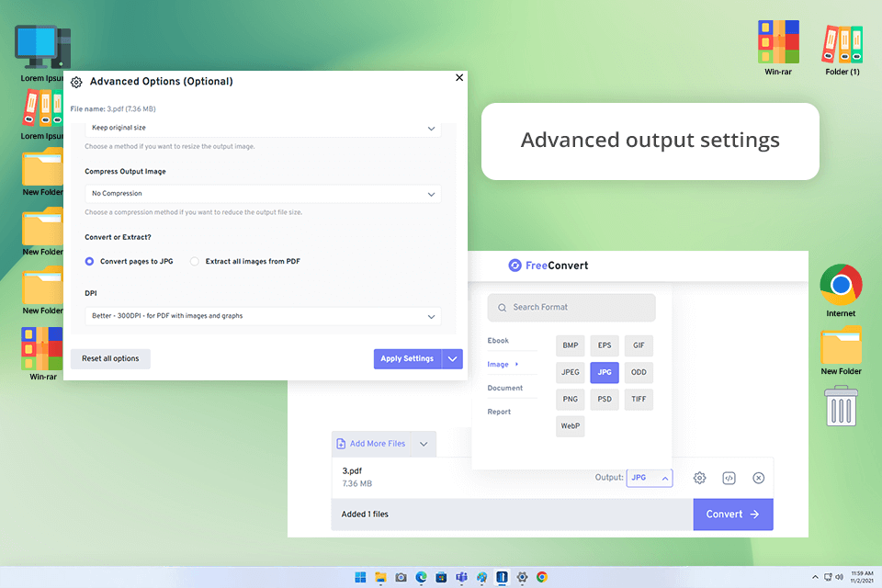Expand the arrow next to Apply Settings
This screenshot has height=588, width=882.
point(452,358)
